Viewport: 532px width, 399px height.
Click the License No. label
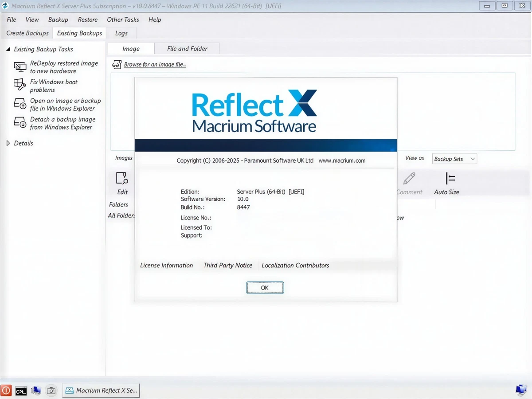(196, 218)
